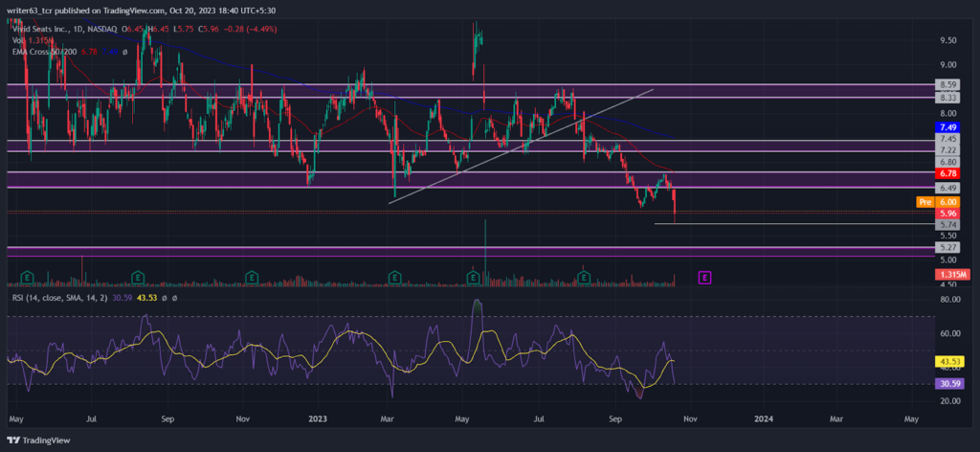This screenshot has height=452, width=980.
Task: Click the -0.28 (-4.49%) change value
Action: click(x=250, y=29)
